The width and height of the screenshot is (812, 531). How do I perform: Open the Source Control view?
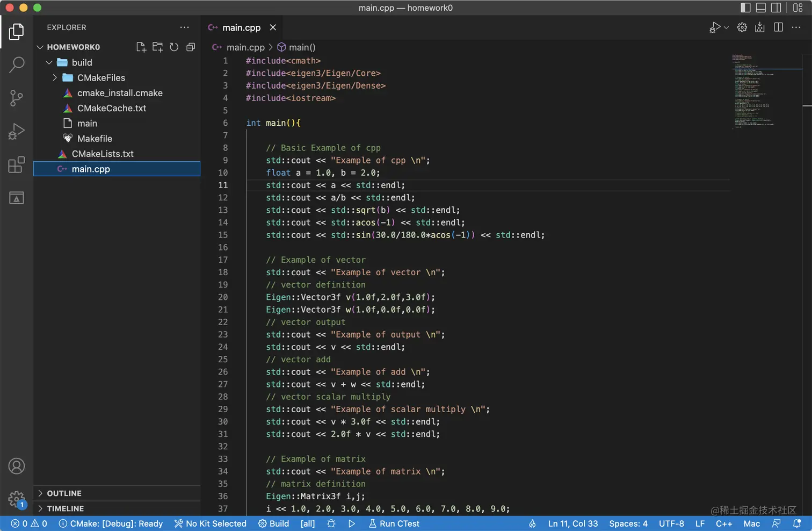click(x=17, y=98)
